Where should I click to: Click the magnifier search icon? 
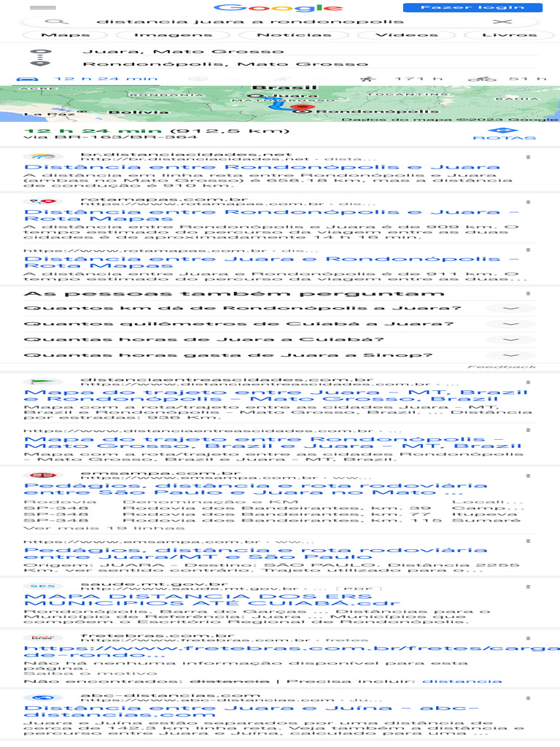(57, 21)
